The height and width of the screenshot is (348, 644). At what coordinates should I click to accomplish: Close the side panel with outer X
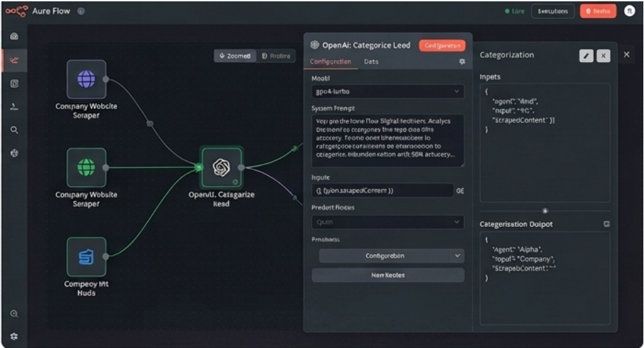(x=627, y=55)
